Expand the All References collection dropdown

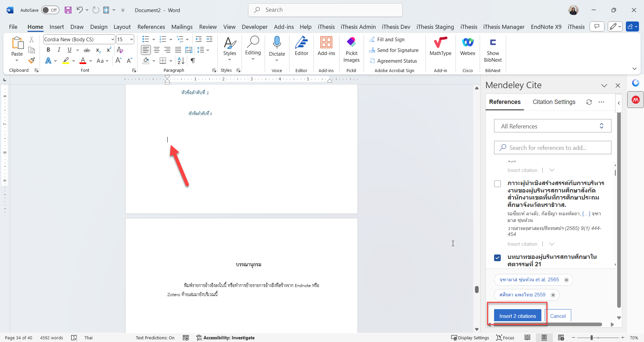click(x=552, y=126)
